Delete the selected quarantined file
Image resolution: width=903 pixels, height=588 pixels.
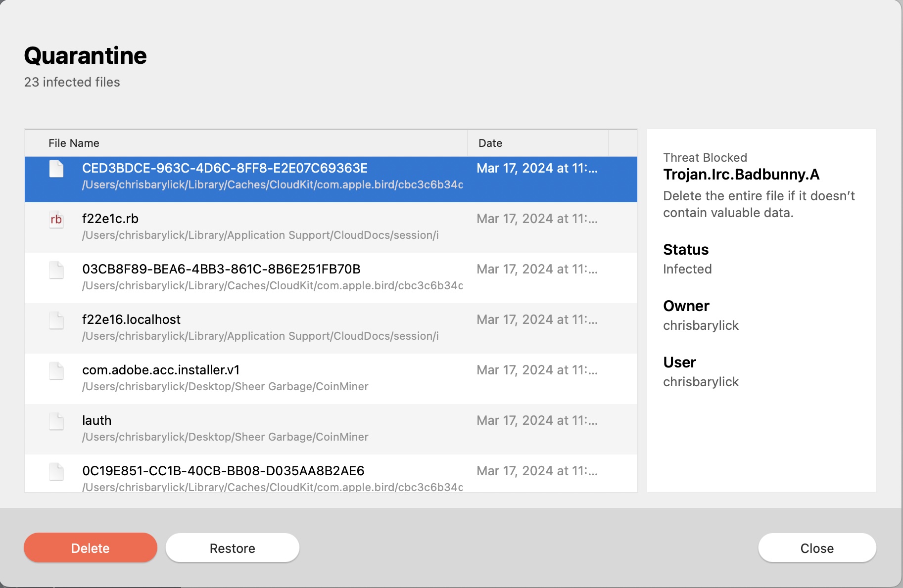[90, 547]
